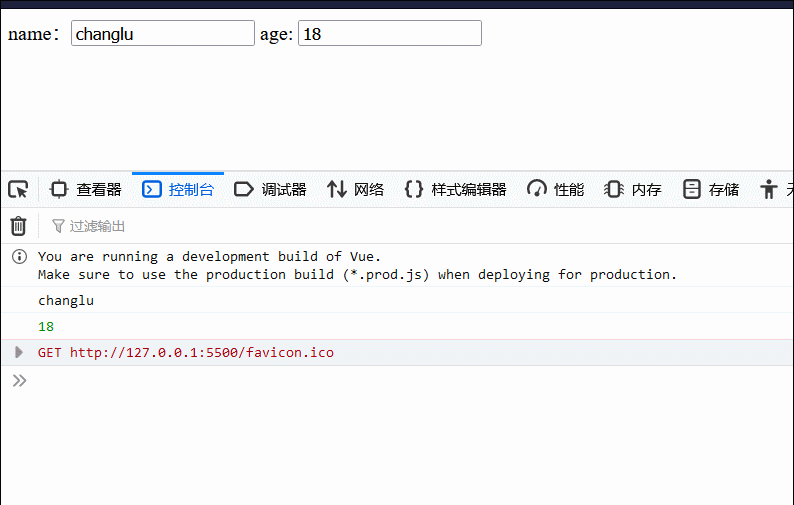Click the info icon beside Vue message
794x505 pixels.
[19, 257]
